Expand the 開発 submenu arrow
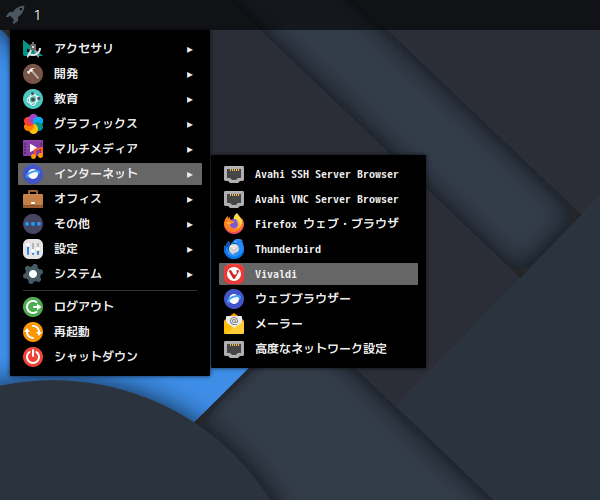The height and width of the screenshot is (500, 600). click(x=189, y=75)
